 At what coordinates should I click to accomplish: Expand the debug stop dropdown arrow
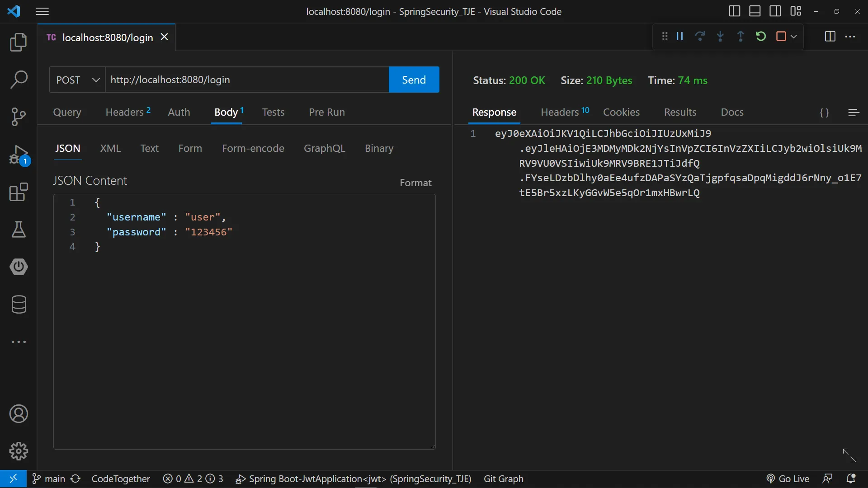(794, 37)
